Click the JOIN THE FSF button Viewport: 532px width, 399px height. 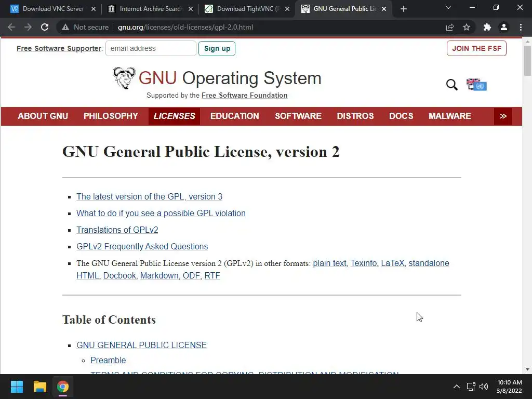point(476,48)
